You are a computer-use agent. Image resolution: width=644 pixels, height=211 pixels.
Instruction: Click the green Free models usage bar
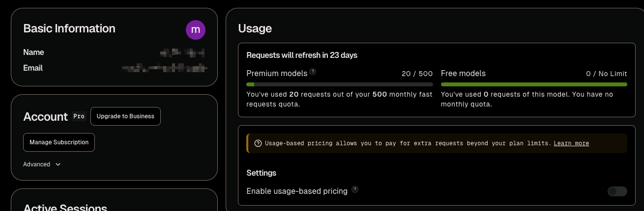534,84
